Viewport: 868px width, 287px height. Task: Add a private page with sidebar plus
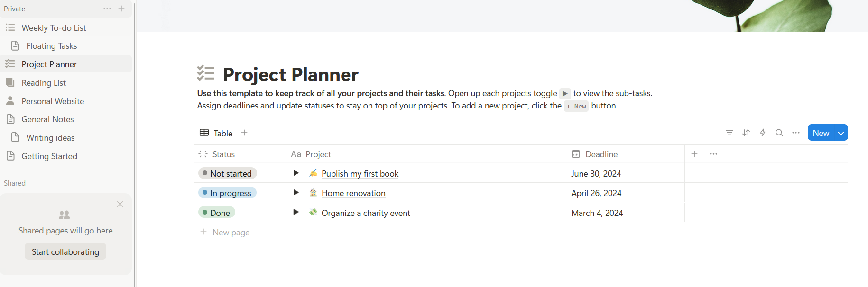[121, 9]
